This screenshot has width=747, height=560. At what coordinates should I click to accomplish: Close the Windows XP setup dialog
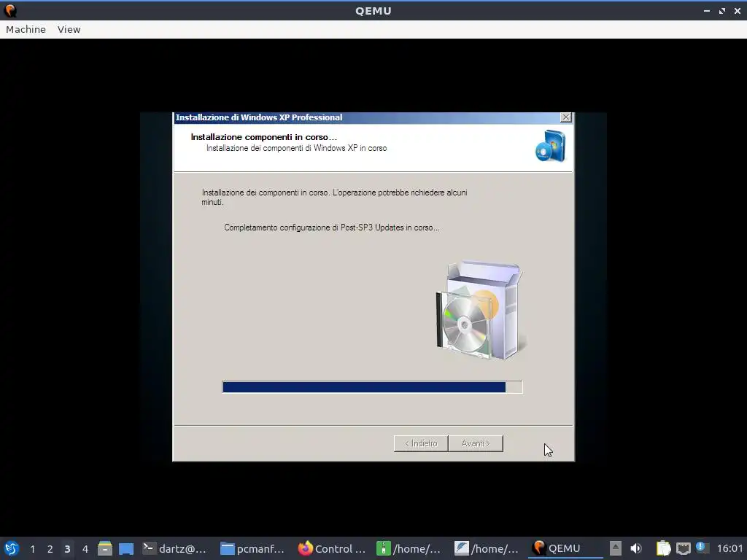(x=565, y=117)
